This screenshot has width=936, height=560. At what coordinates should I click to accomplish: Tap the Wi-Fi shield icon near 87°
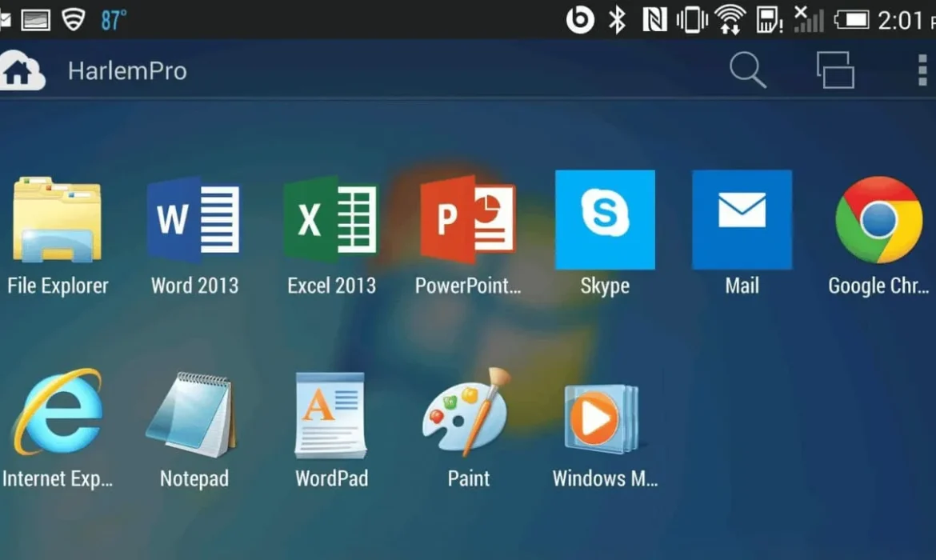point(74,19)
